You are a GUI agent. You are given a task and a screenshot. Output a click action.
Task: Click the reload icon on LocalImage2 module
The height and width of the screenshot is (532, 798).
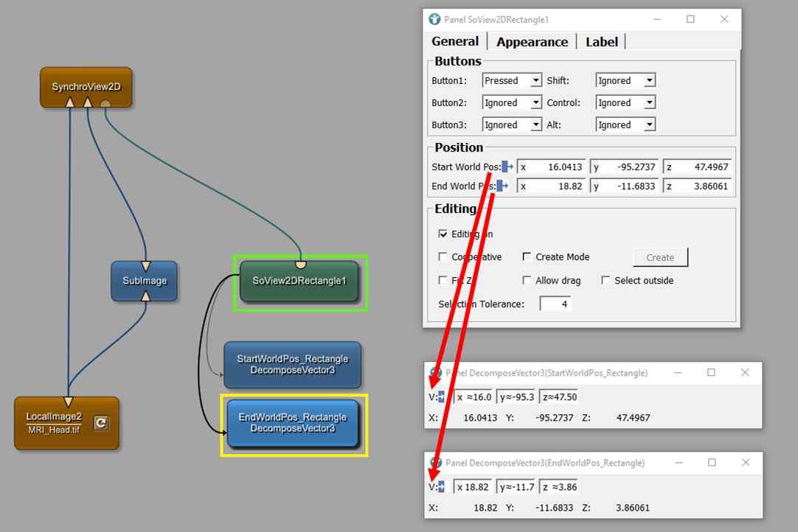point(101,423)
